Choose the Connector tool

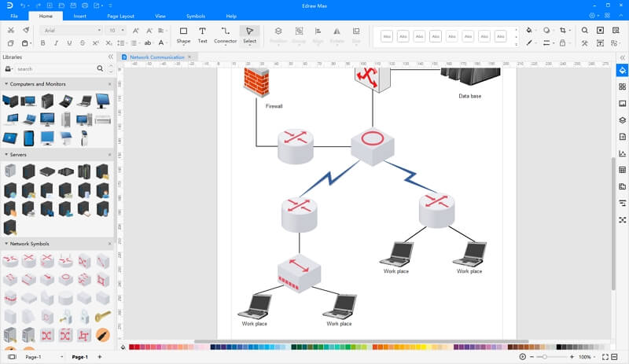[225, 35]
